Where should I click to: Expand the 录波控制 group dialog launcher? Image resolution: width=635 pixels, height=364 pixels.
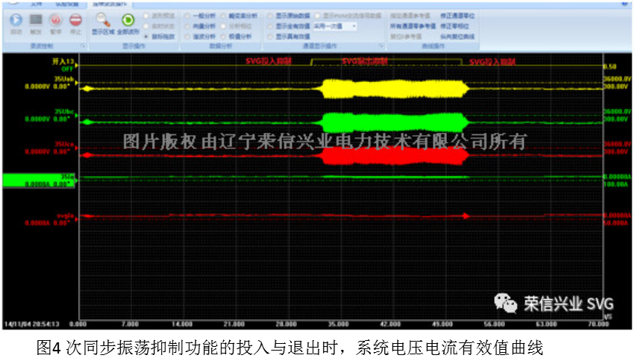(x=83, y=45)
